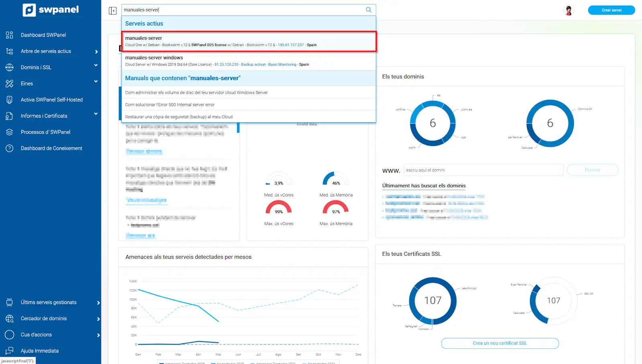Expand the Dominis i SSL chevron
The height and width of the screenshot is (364, 642).
[x=96, y=65]
